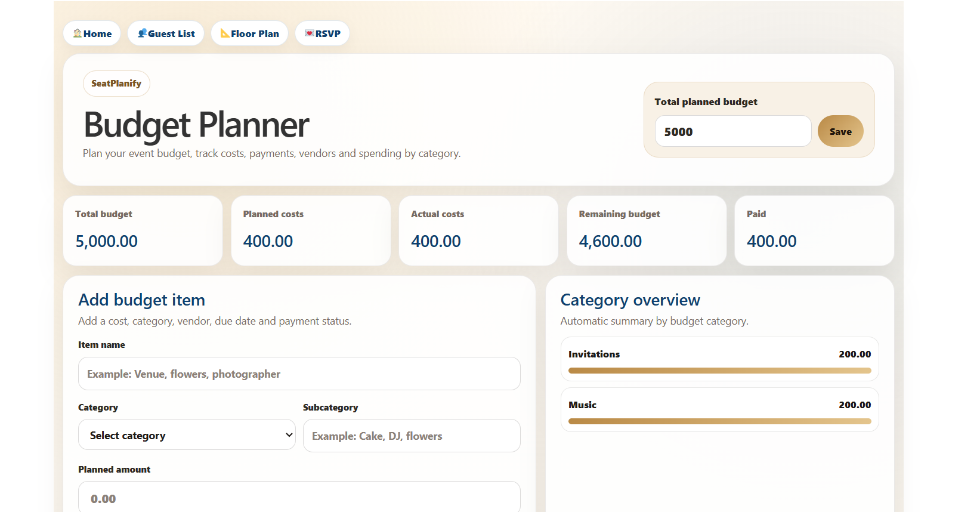
Task: Click the Total planned budget label
Action: tap(706, 101)
